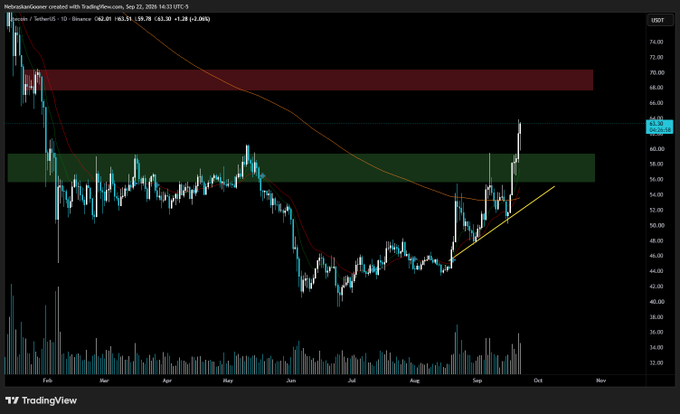Click the 50.00 price axis label
This screenshot has width=680, height=414.
657,225
